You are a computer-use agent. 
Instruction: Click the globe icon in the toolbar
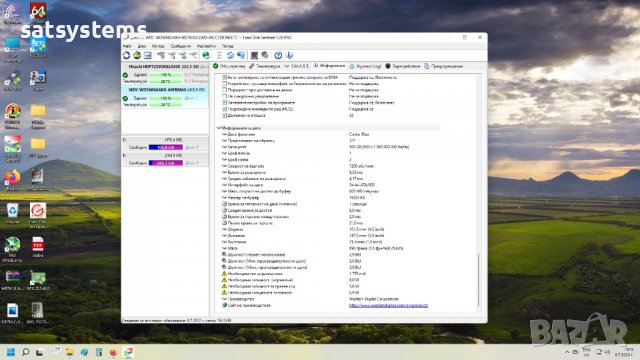tap(206, 55)
